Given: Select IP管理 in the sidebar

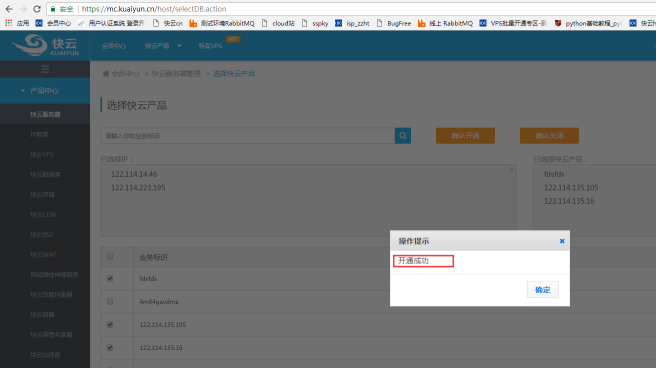Looking at the screenshot, I should coord(39,134).
